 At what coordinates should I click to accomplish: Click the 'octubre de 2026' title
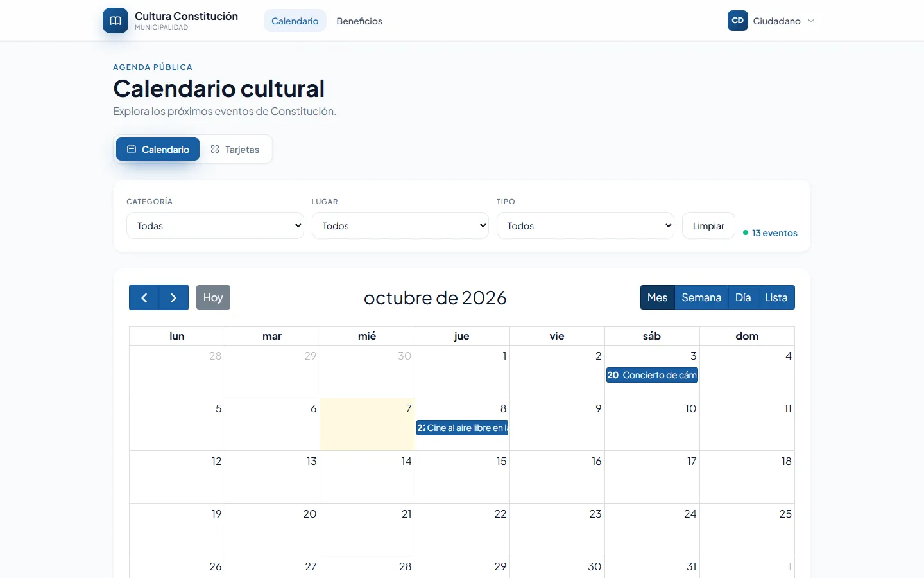click(x=435, y=298)
